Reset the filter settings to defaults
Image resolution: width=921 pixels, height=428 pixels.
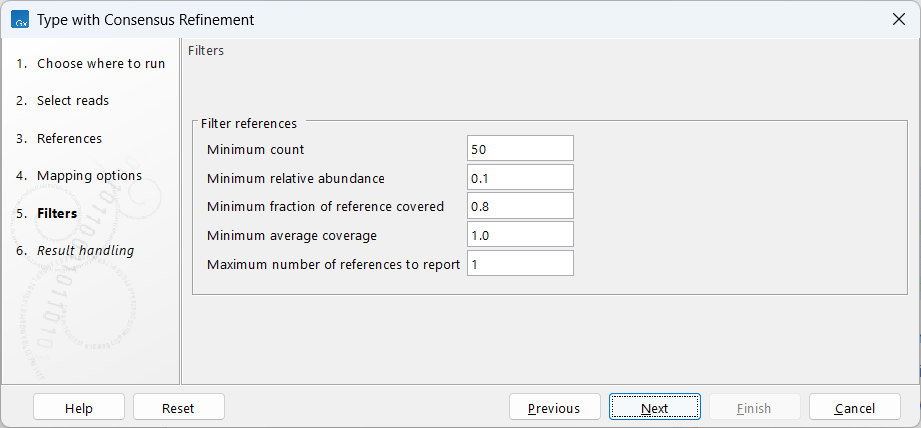[x=179, y=408]
